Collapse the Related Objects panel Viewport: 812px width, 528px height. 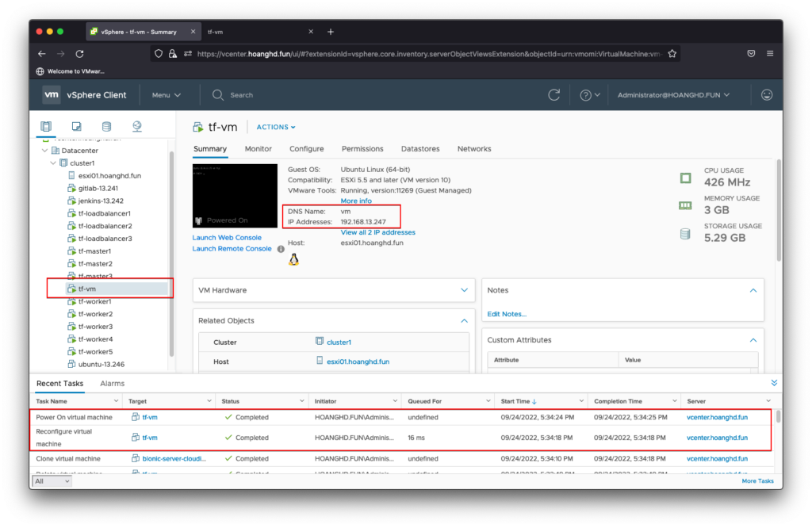[x=464, y=321]
